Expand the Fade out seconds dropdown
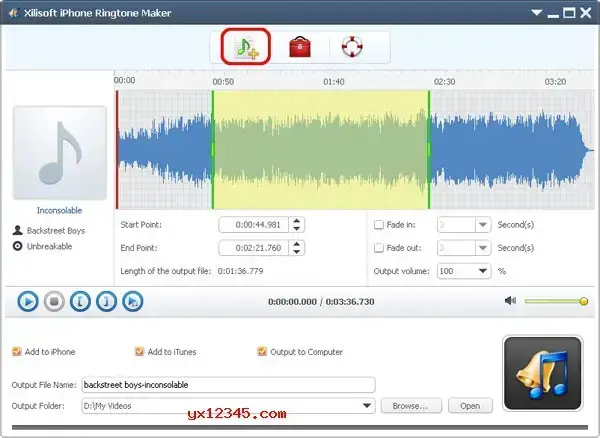Image resolution: width=600 pixels, height=438 pixels. [x=483, y=248]
